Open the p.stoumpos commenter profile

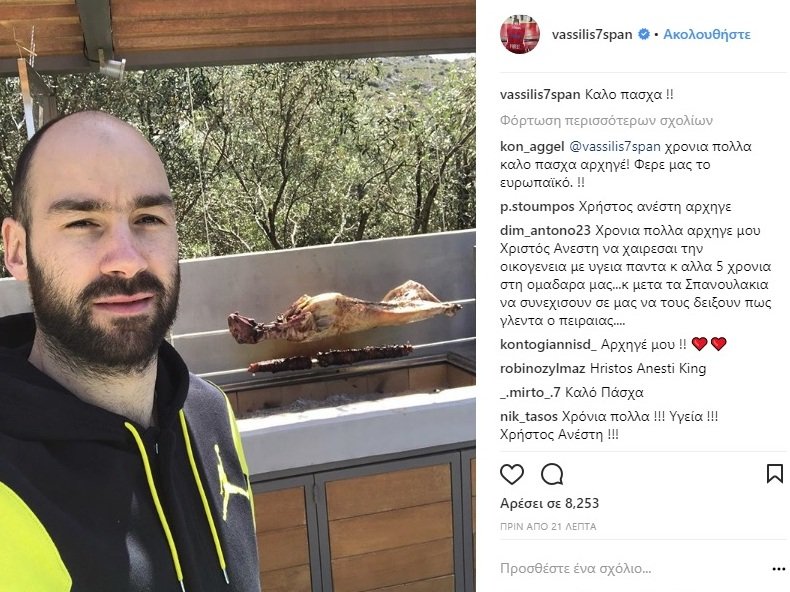tap(537, 207)
